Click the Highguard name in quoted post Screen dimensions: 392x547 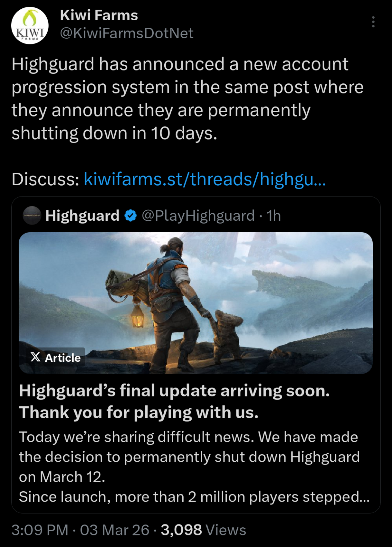82,215
